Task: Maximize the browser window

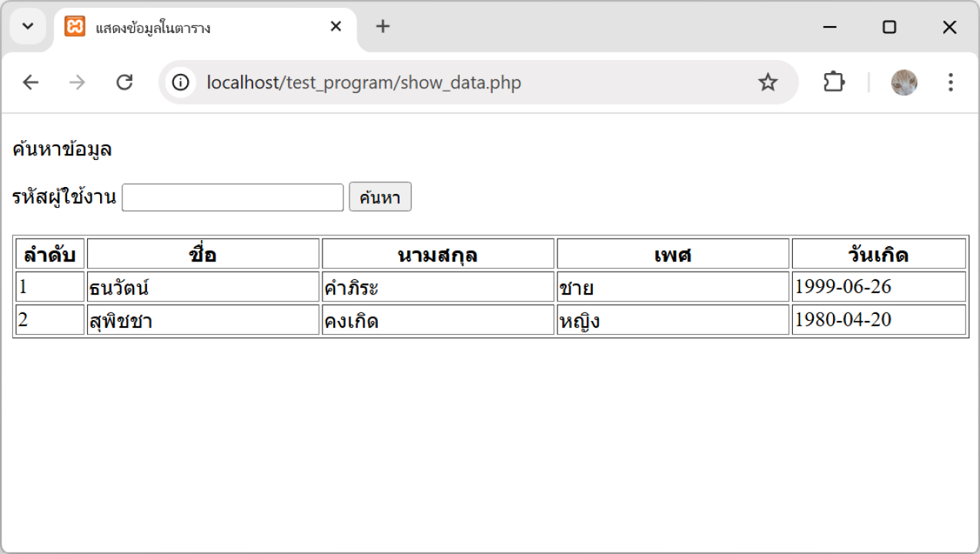Action: pyautogui.click(x=889, y=28)
